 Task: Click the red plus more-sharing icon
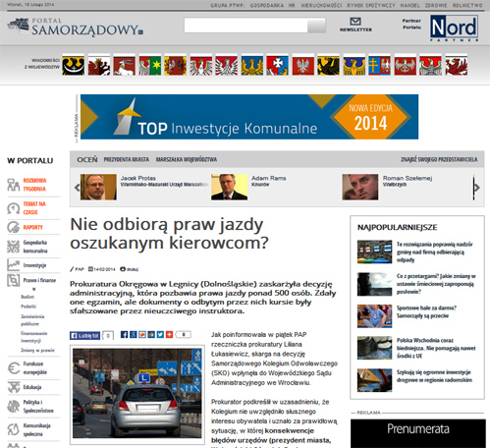tap(169, 334)
